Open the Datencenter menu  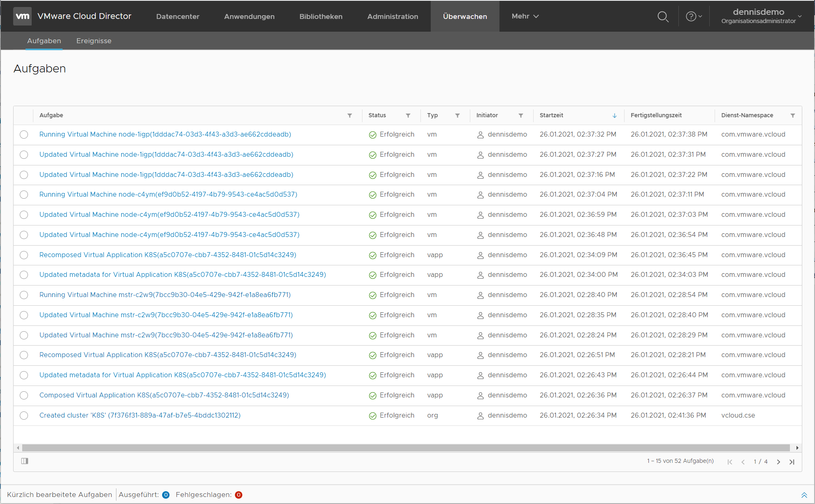(178, 16)
